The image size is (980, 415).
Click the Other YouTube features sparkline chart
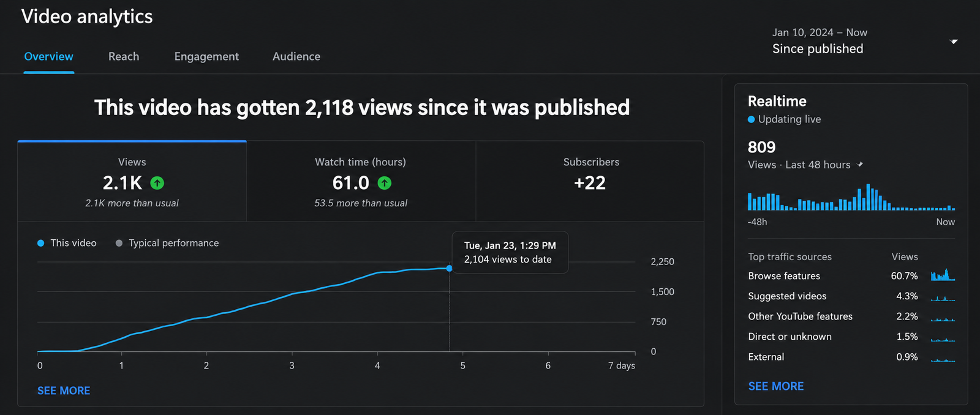(943, 318)
